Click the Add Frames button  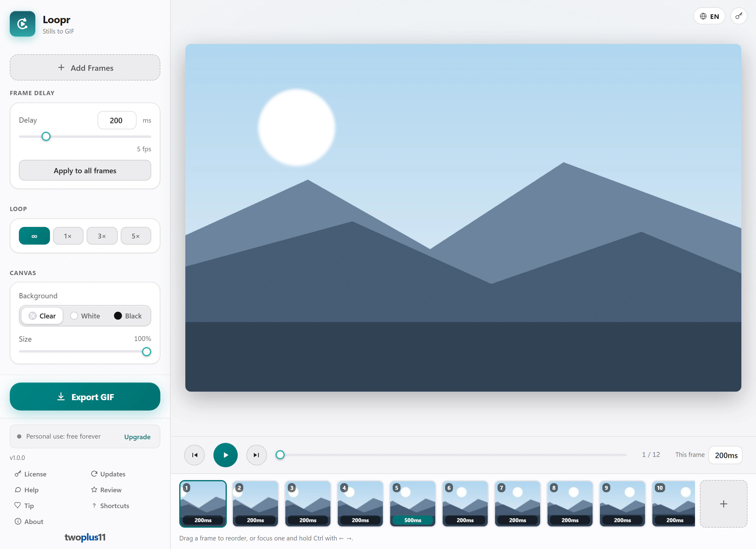(x=85, y=68)
